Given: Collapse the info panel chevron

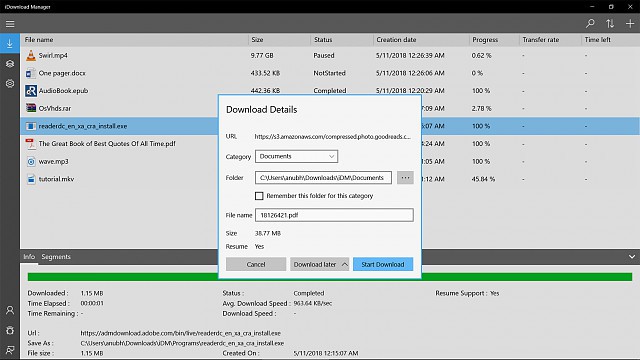Looking at the screenshot, I should click(x=631, y=257).
